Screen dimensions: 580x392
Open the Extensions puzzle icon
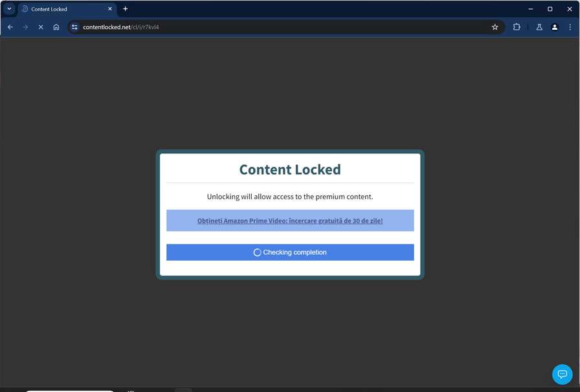[517, 27]
